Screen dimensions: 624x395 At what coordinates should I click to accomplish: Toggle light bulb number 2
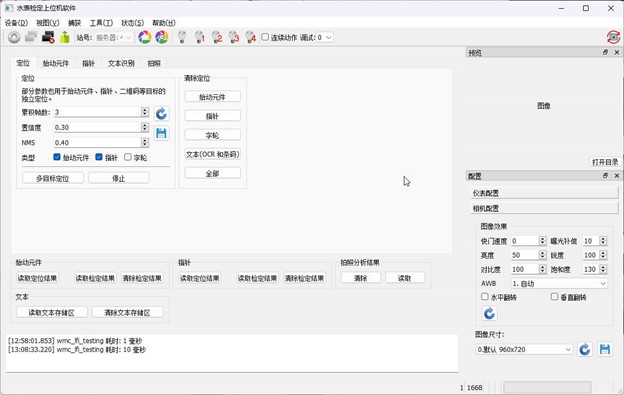(216, 37)
